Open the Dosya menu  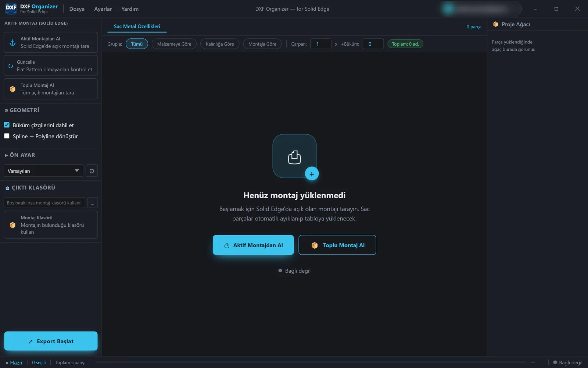tap(77, 9)
